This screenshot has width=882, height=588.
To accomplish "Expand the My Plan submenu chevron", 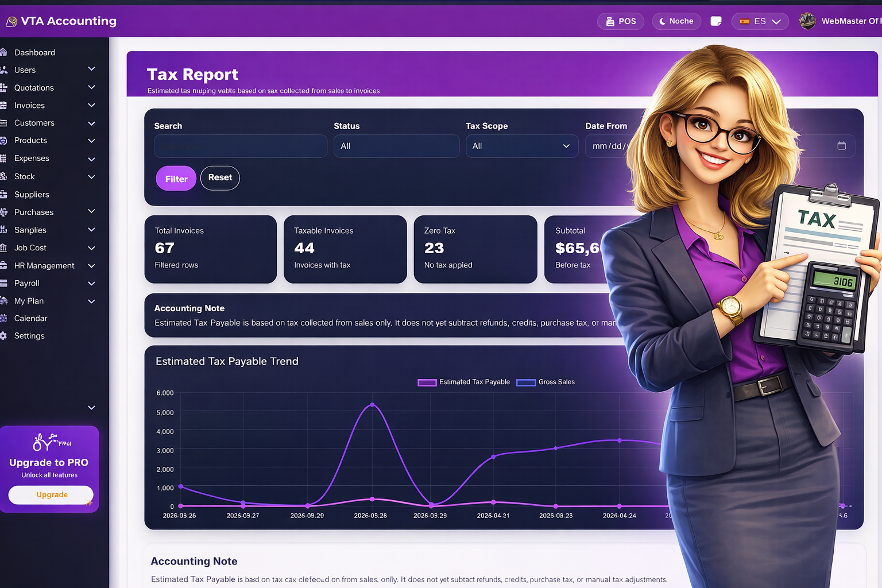I will 91,301.
